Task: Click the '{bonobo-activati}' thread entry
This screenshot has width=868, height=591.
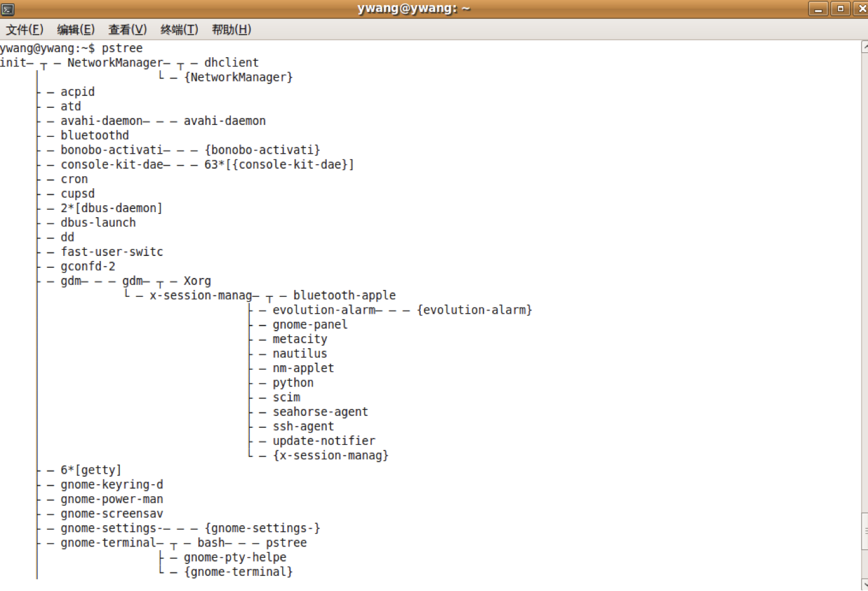Action: coord(262,150)
